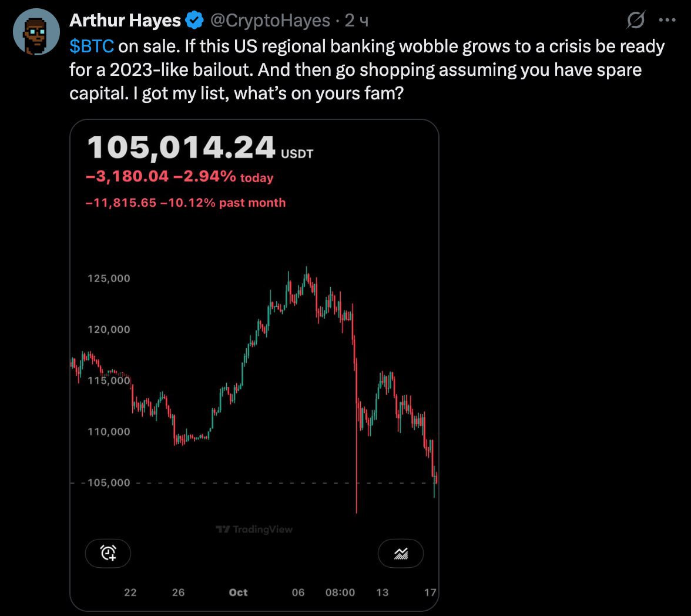Click Arthur Hayes' profile avatar
Image resolution: width=691 pixels, height=616 pixels.
36,32
